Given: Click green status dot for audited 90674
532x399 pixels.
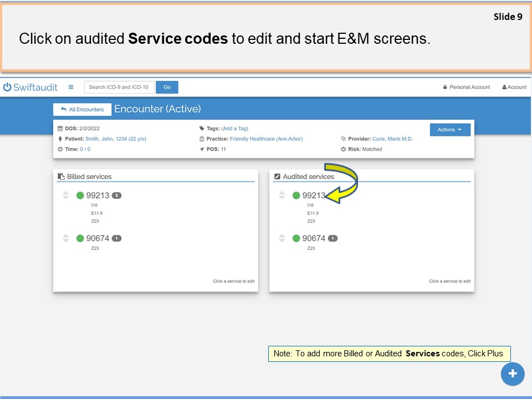Looking at the screenshot, I should pos(296,238).
